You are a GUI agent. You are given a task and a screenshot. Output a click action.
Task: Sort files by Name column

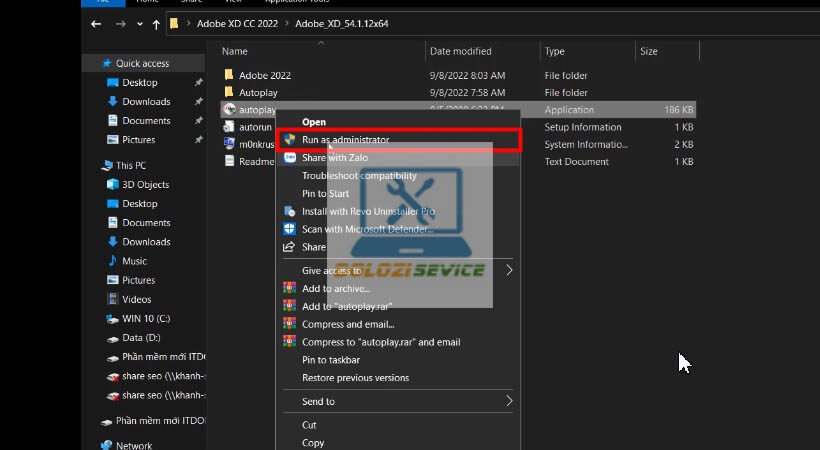coord(235,51)
